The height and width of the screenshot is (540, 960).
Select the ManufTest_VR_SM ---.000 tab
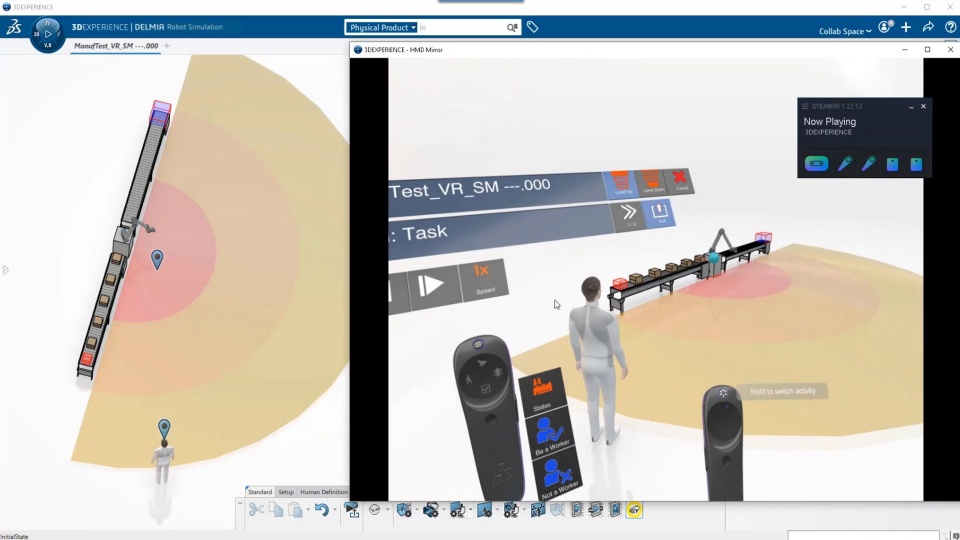coord(116,46)
